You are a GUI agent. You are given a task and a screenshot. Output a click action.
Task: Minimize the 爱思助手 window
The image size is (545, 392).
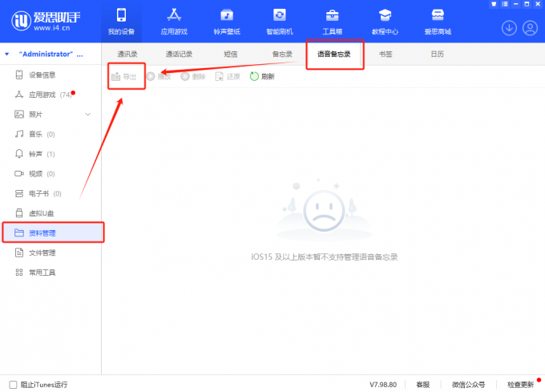pyautogui.click(x=516, y=4)
